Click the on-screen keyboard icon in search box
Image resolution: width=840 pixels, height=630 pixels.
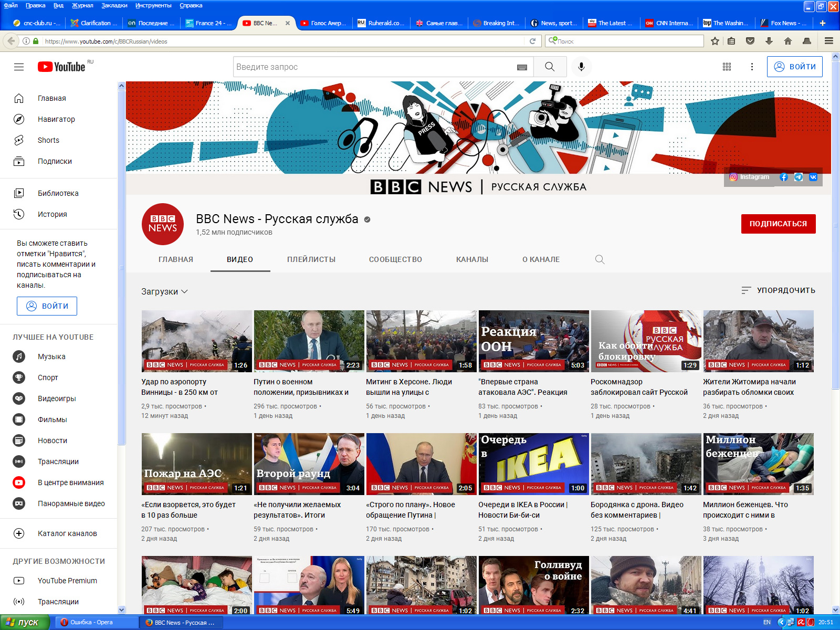click(522, 67)
